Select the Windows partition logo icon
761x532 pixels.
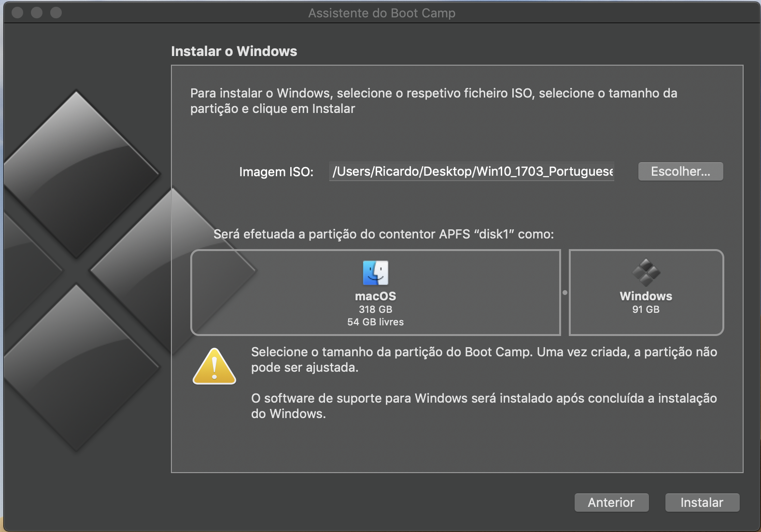point(646,273)
